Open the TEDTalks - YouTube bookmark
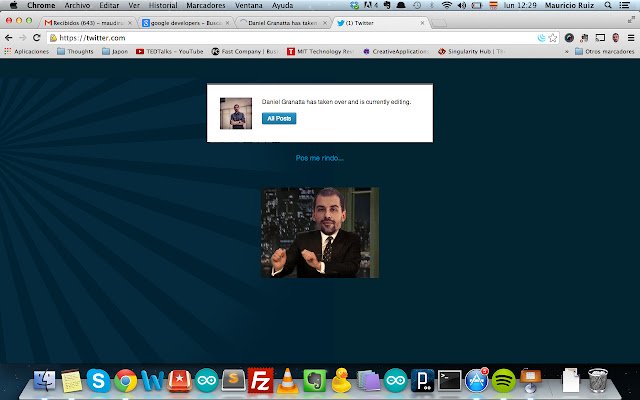Viewport: 640px width, 400px height. pyautogui.click(x=169, y=51)
